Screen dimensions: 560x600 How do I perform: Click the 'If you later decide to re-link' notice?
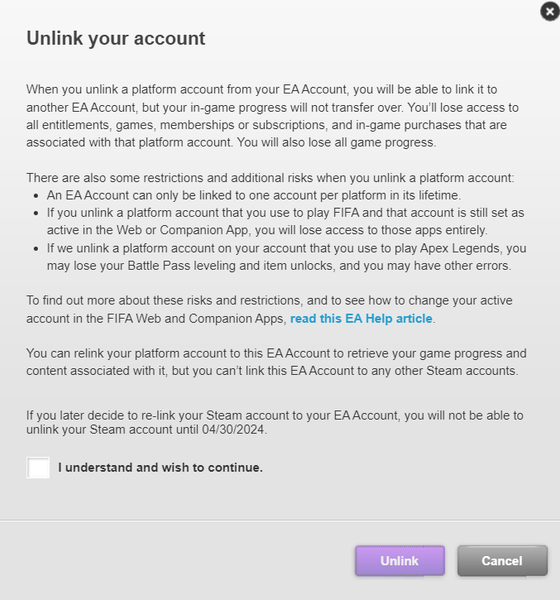click(274, 422)
